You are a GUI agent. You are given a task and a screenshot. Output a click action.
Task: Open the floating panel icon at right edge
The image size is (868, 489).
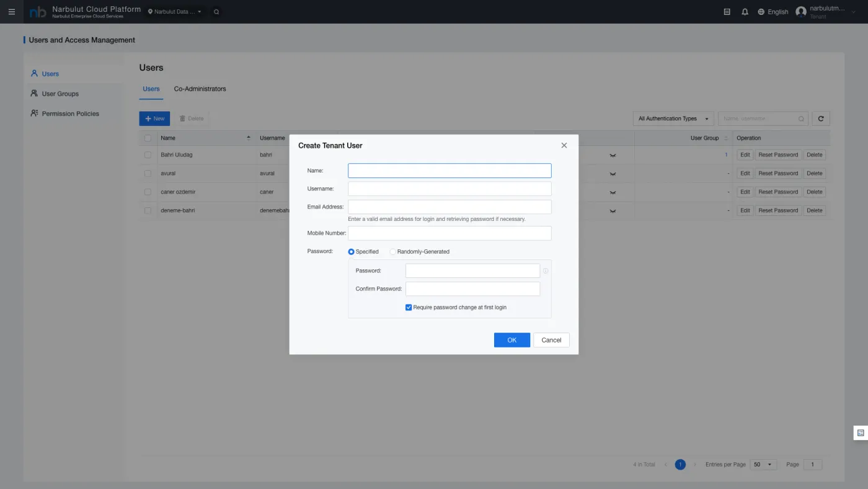pos(861,433)
